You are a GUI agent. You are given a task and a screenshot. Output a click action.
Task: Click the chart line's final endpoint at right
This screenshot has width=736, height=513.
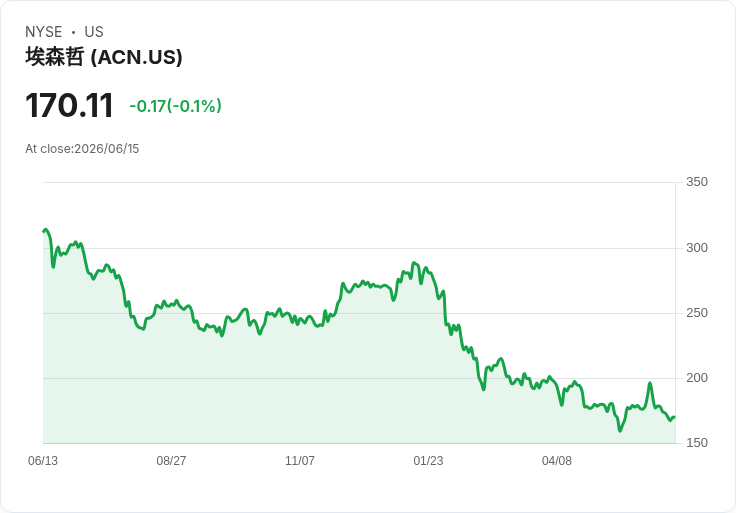(x=674, y=417)
